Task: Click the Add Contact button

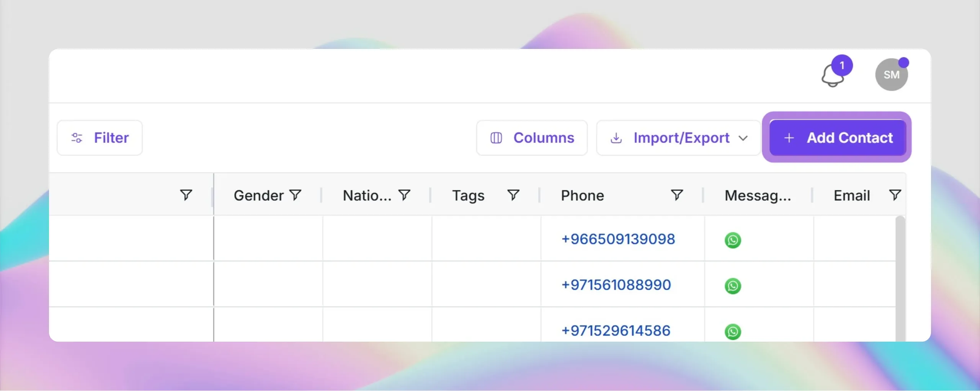Action: point(838,138)
